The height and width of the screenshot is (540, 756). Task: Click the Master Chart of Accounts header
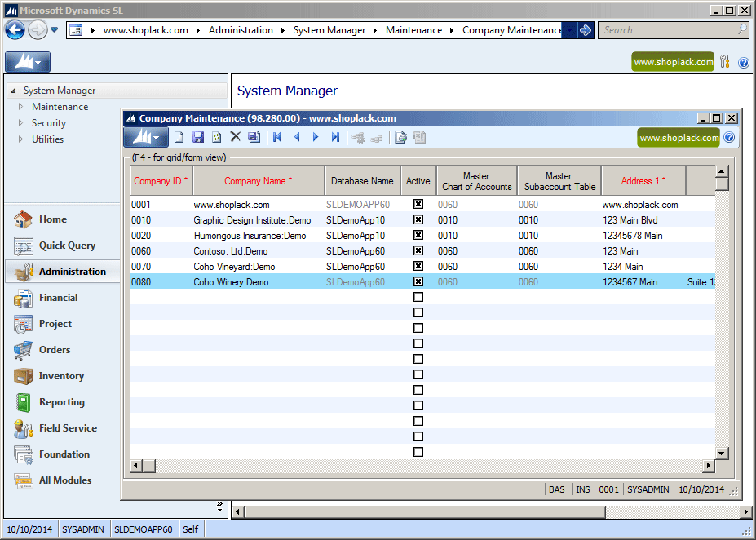tap(477, 181)
